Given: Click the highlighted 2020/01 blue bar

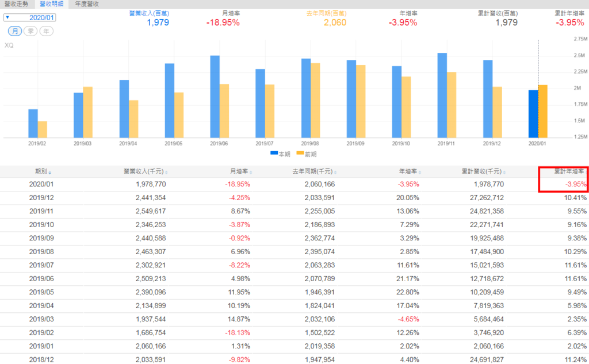Looking at the screenshot, I should [533, 114].
